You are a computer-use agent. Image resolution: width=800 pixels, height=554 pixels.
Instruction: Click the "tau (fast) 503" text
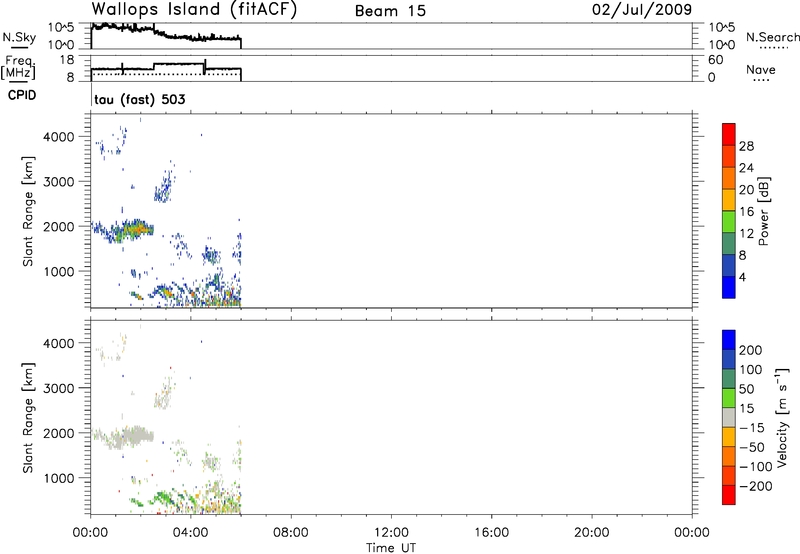tap(140, 99)
